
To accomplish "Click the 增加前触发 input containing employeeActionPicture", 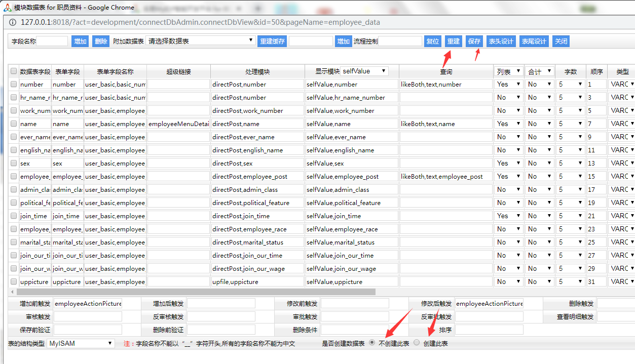I will (x=88, y=303).
